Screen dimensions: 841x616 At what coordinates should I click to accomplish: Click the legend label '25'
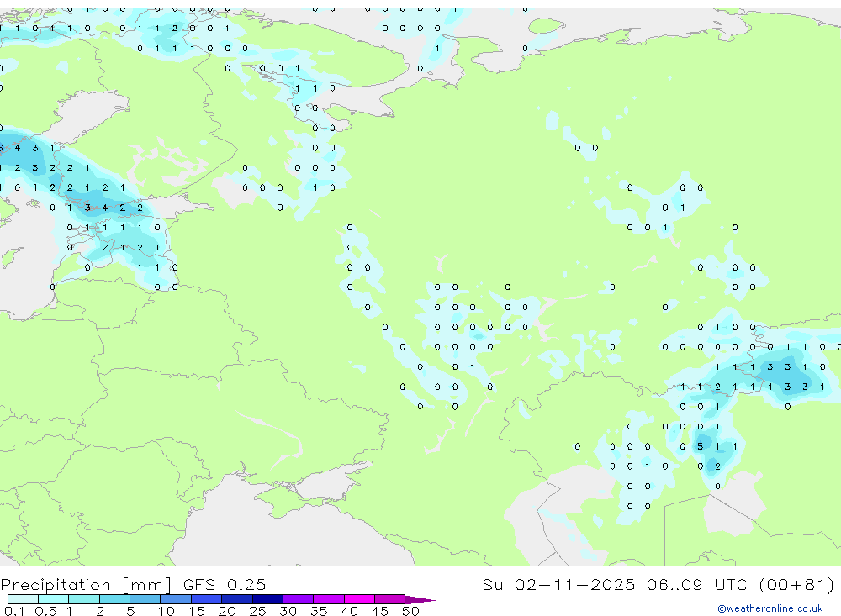(257, 611)
